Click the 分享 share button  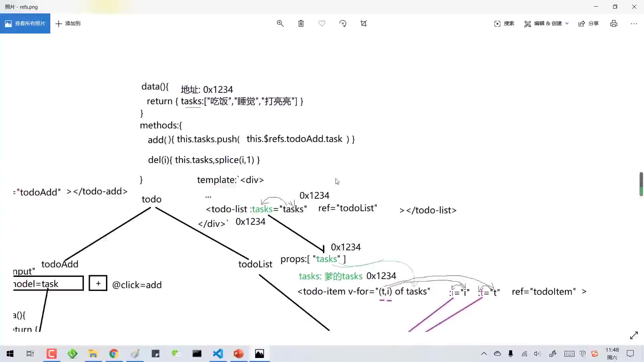589,23
